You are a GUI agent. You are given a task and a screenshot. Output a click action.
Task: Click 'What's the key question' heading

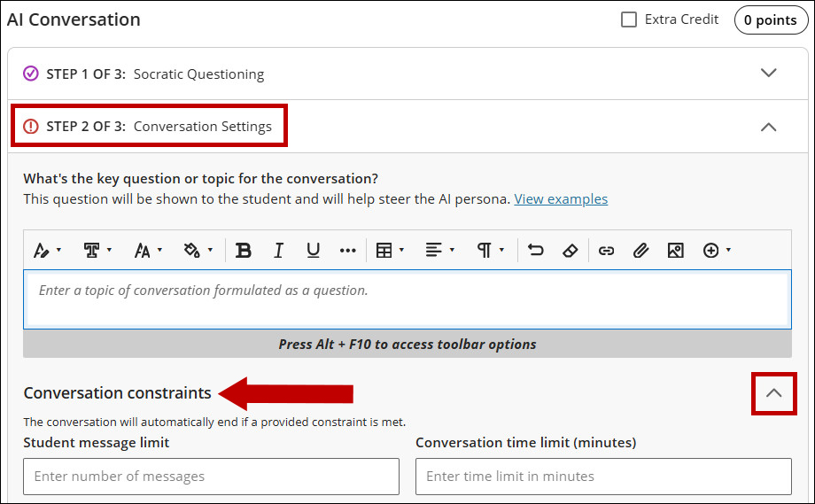click(x=200, y=179)
